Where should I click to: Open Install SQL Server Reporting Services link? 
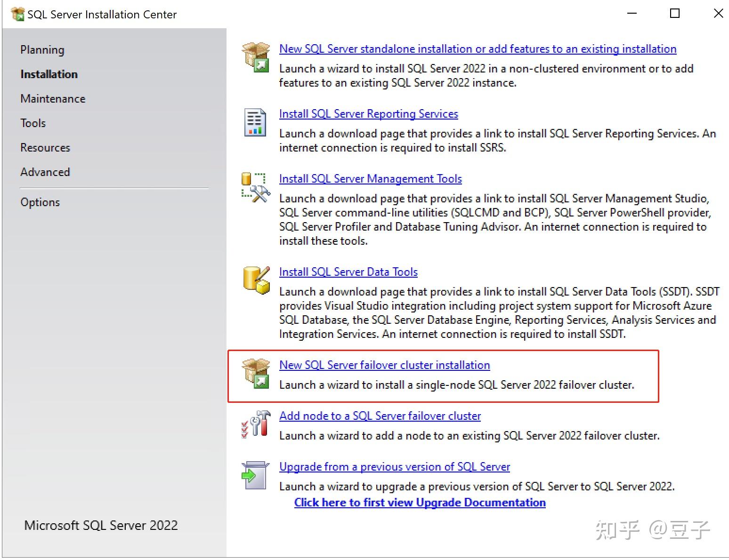(368, 113)
